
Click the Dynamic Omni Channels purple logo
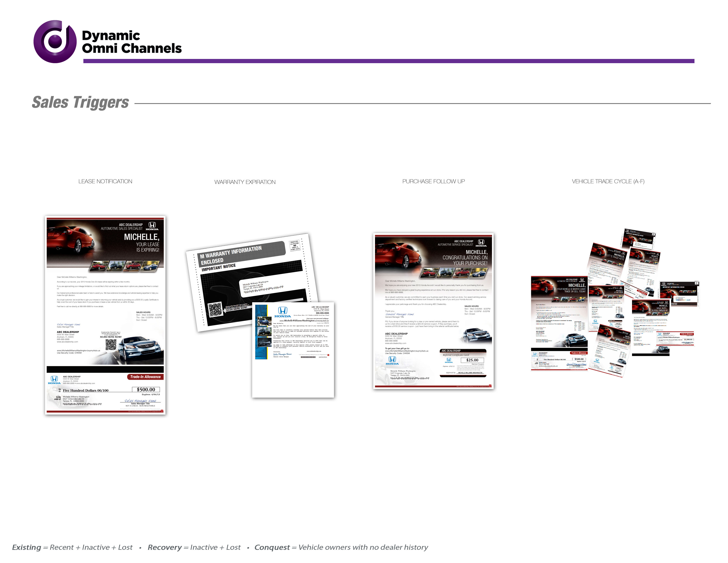point(55,42)
